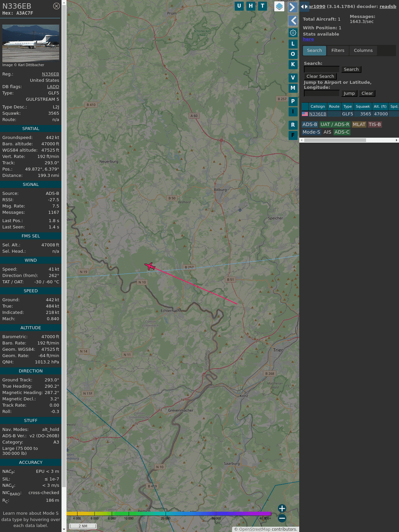399x532 pixels.
Task: Click the small airport plane icon near Bitburg
Action: pyautogui.click(x=240, y=210)
